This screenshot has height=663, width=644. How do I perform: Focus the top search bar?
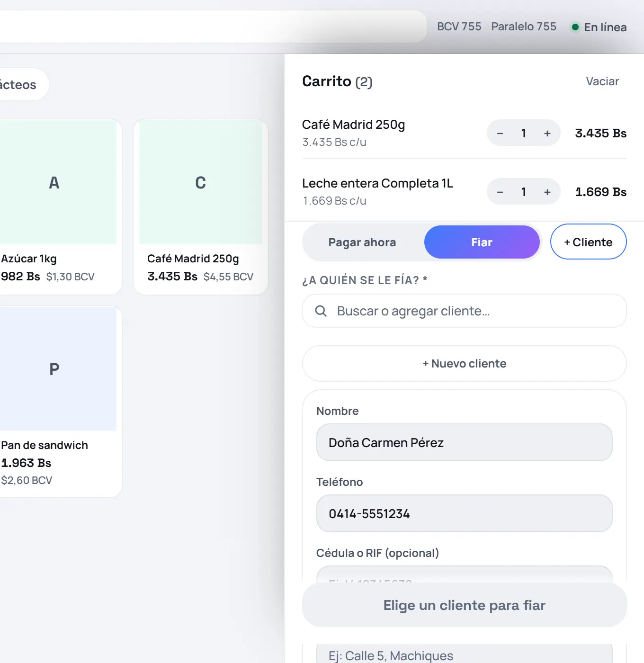tap(213, 27)
